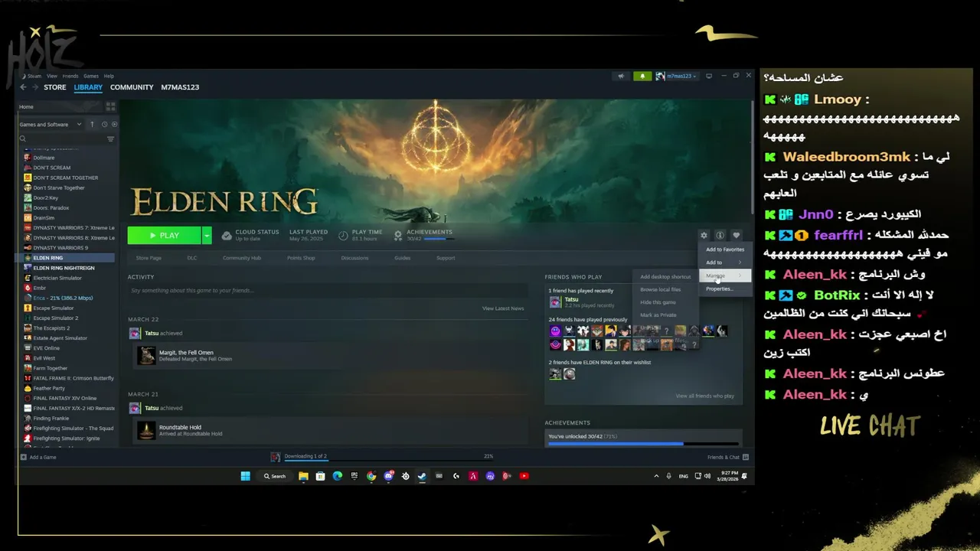The height and width of the screenshot is (551, 980).
Task: Go back with the Steam back arrow
Action: click(24, 87)
